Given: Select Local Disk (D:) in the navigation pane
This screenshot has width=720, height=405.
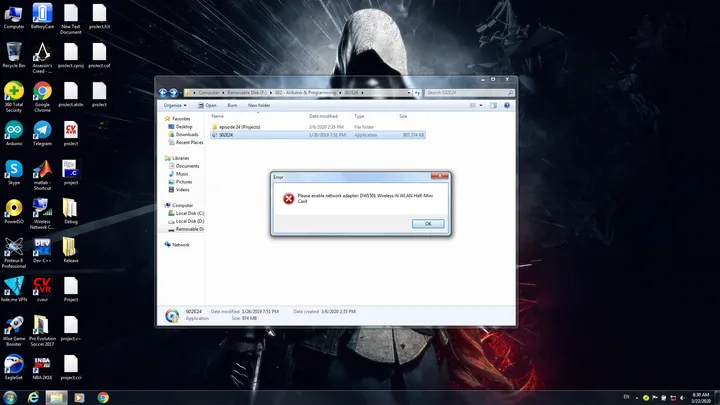Looking at the screenshot, I should [186, 221].
